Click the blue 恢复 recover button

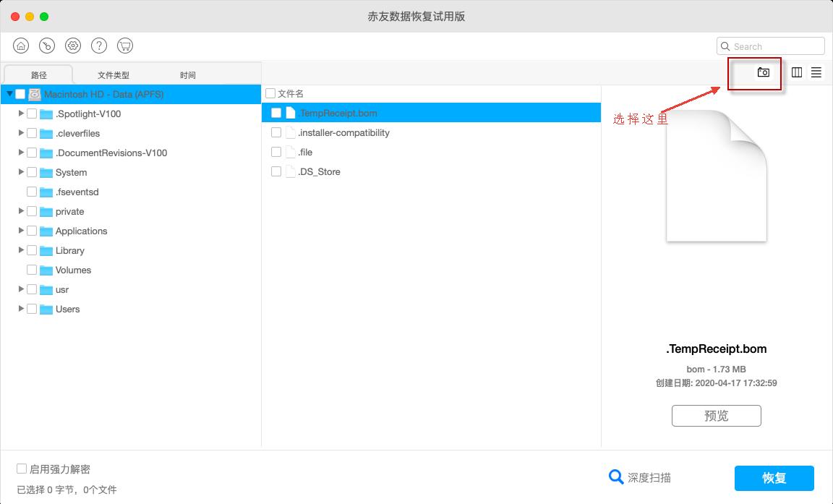(774, 478)
